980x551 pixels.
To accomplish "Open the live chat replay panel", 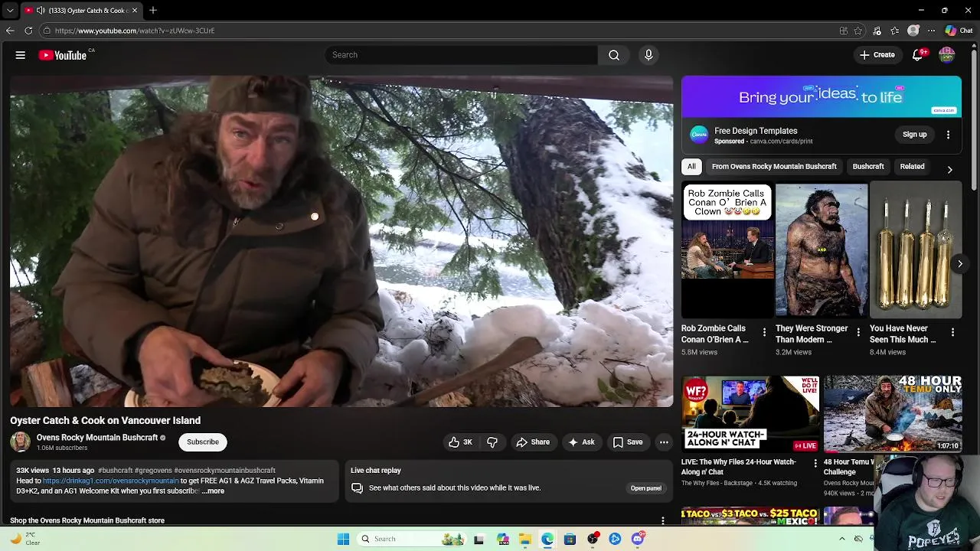I will (x=645, y=488).
